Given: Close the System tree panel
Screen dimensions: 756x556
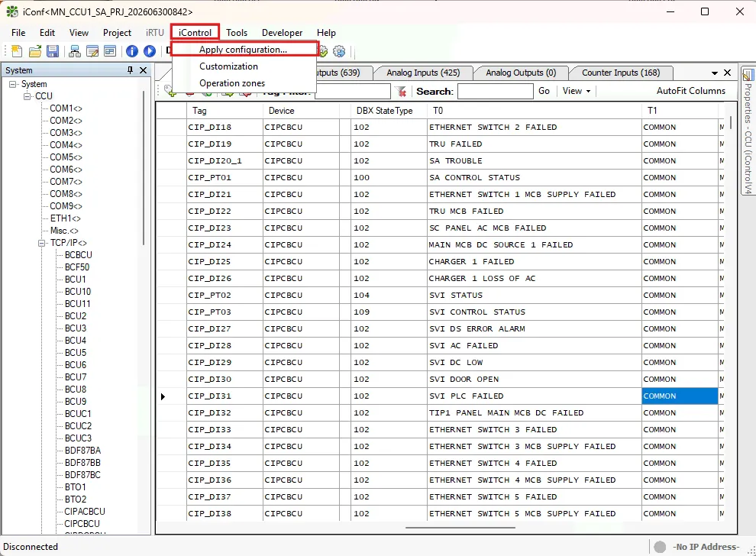Looking at the screenshot, I should pos(144,70).
